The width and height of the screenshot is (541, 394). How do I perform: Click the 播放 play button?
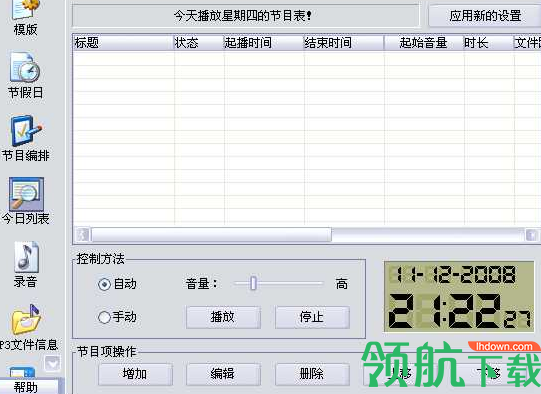click(x=223, y=317)
